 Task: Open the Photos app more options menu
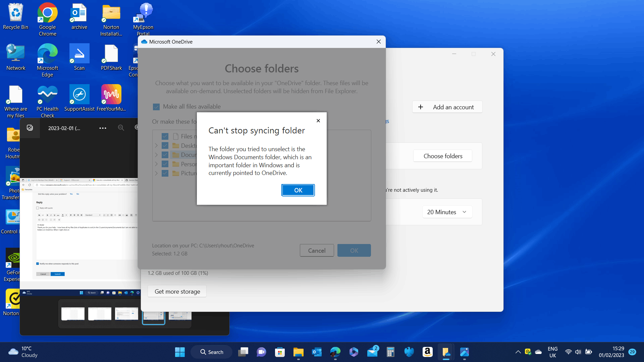coord(103,128)
